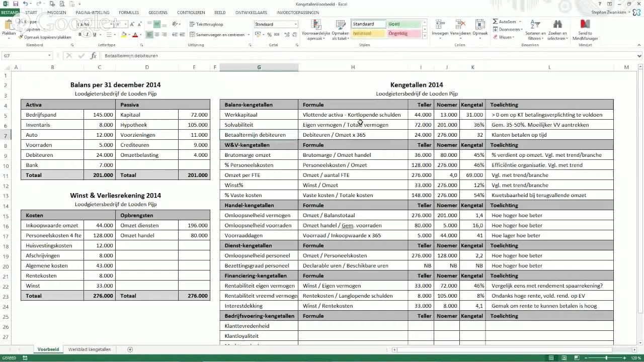Collapse the ribbon
The width and height of the screenshot is (644, 362).
(639, 45)
